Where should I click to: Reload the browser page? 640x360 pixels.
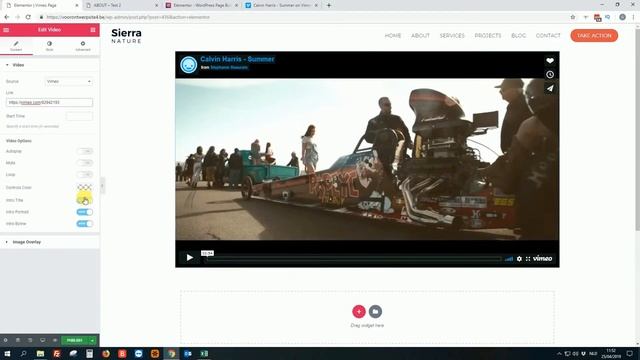click(x=28, y=17)
